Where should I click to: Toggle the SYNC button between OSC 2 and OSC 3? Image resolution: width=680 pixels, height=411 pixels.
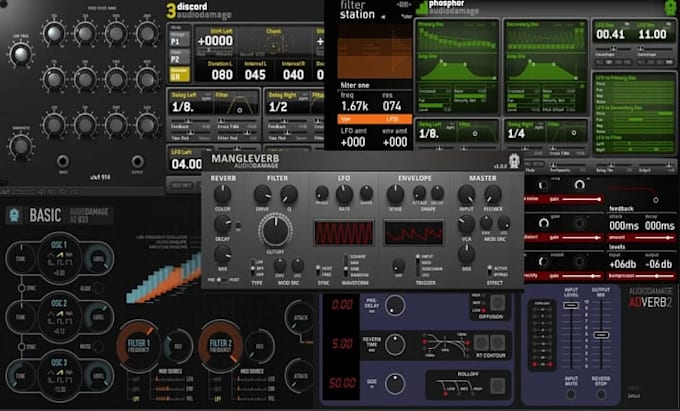[21, 346]
